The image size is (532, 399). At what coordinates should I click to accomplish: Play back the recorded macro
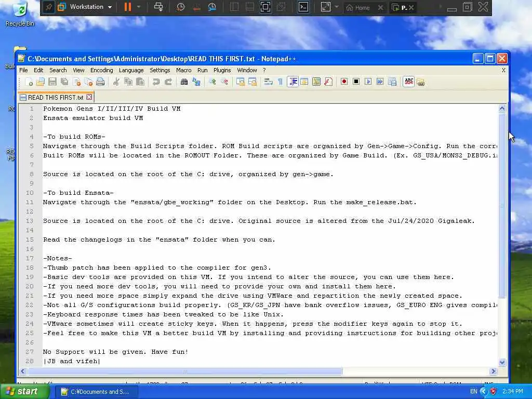tap(368, 82)
